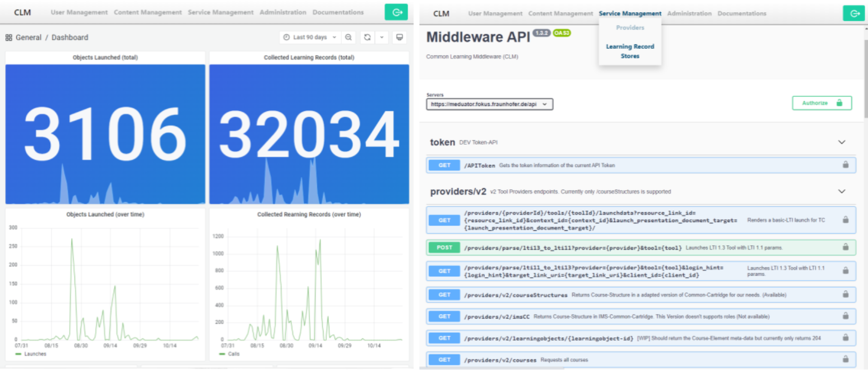Open Service Management menu on the dashboard page
The height and width of the screenshot is (370, 868).
[221, 12]
